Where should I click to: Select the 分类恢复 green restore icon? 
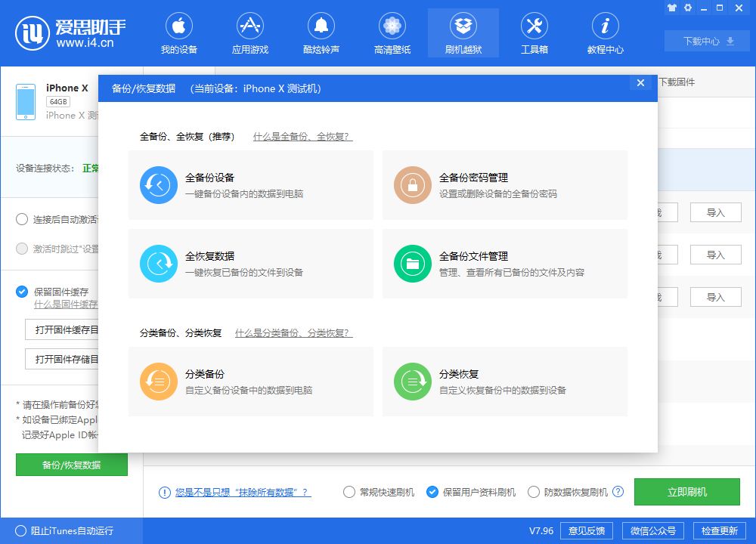pos(412,382)
